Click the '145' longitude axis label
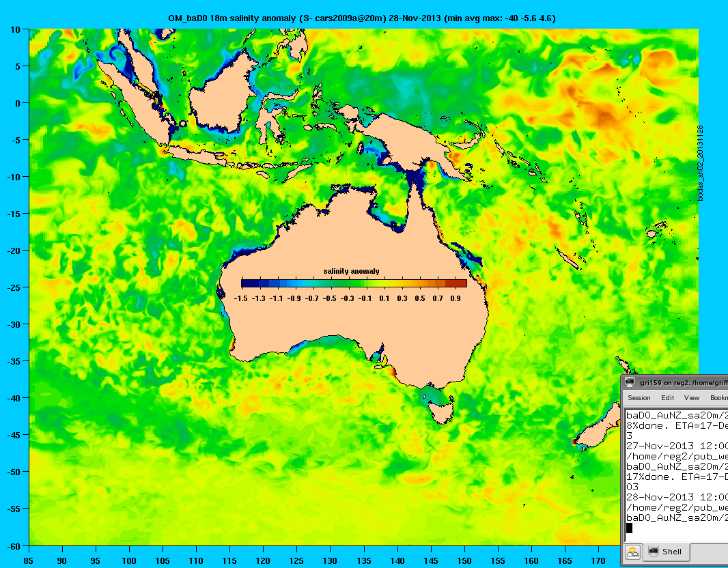Viewport: 728px width, 568px height. (431, 560)
